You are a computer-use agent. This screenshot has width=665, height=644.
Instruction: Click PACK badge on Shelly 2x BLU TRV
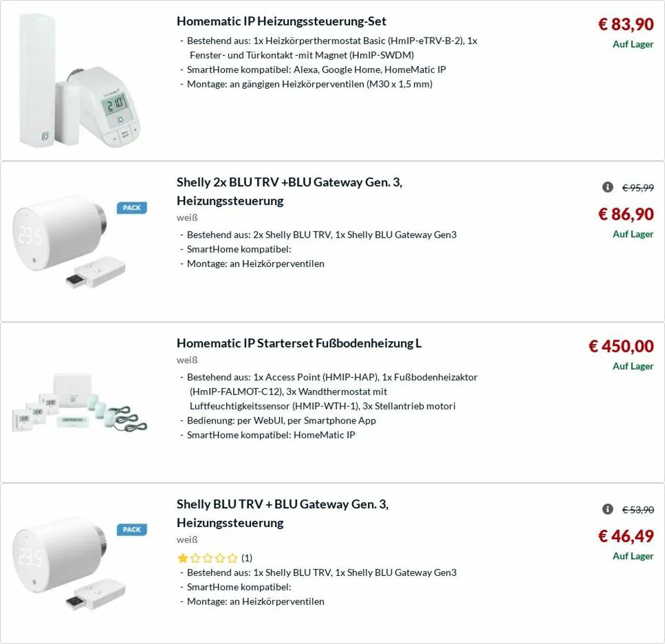click(131, 208)
